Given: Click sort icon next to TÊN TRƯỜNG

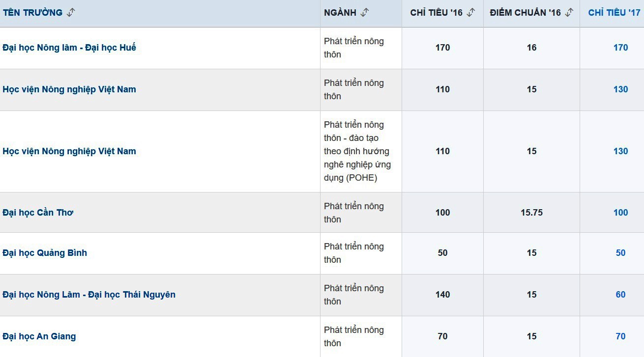Looking at the screenshot, I should 71,13.
